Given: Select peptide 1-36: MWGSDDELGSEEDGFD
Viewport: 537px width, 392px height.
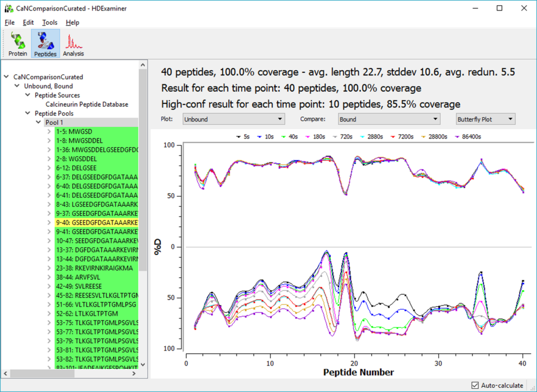Looking at the screenshot, I should pos(96,149).
